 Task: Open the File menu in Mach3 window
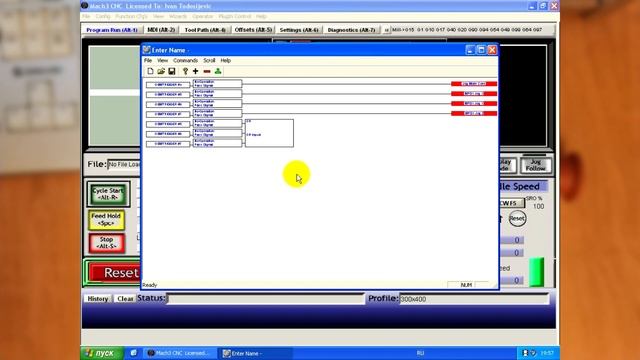(x=86, y=16)
